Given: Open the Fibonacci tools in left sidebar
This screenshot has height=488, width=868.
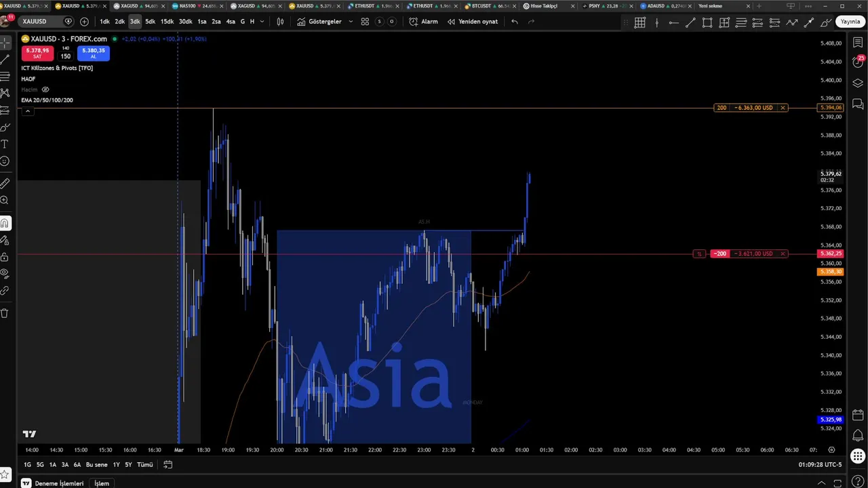Looking at the screenshot, I should (x=5, y=76).
